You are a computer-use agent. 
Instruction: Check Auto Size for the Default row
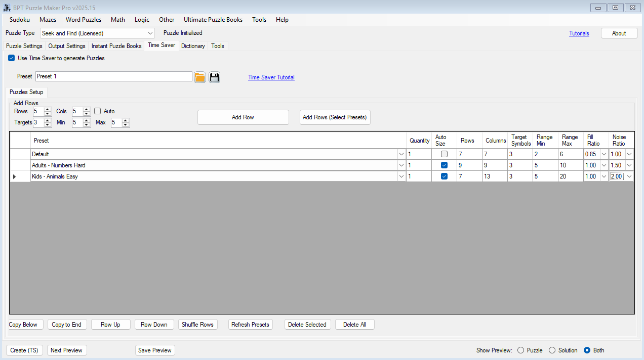[x=444, y=154]
